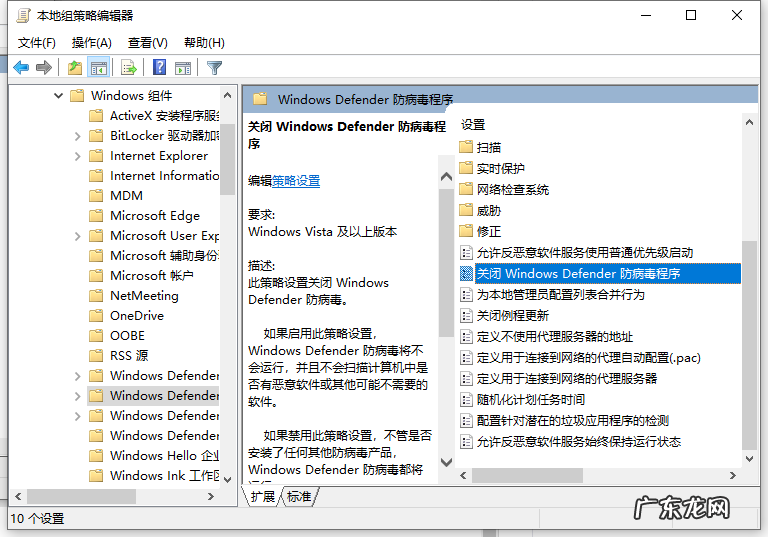Screen dimensions: 768x537
Task: Select Internet Information tree item
Action: tap(165, 175)
